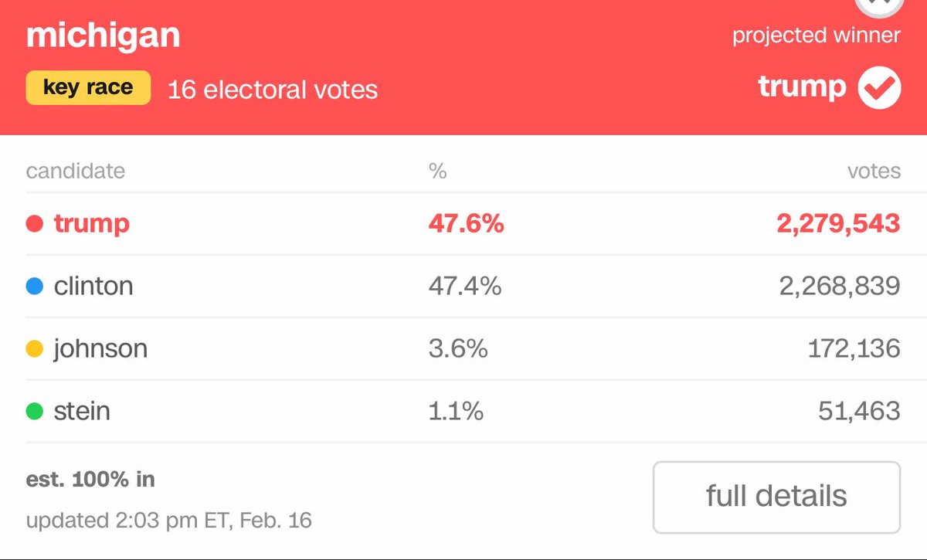927x560 pixels.
Task: Select the Stein candidate row
Action: pos(463,412)
